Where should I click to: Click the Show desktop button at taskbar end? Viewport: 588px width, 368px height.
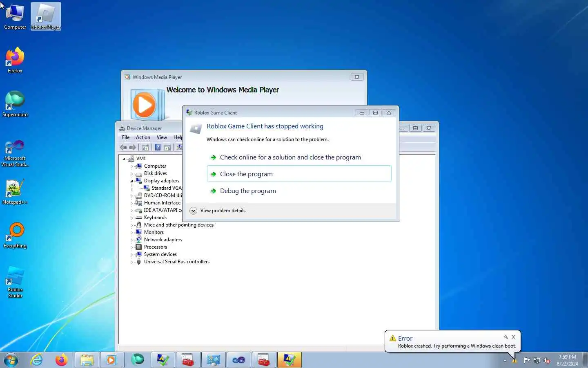pyautogui.click(x=585, y=360)
